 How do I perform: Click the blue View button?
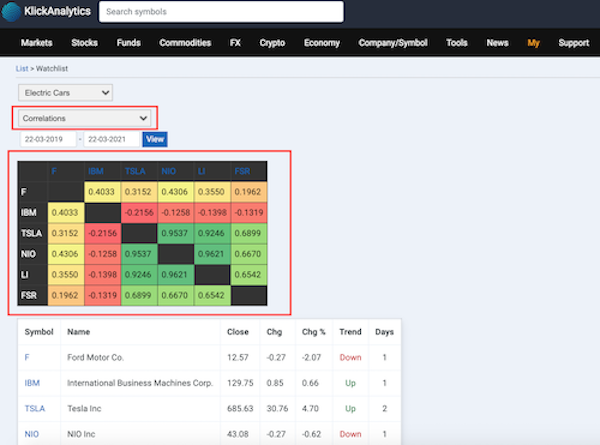(x=155, y=139)
